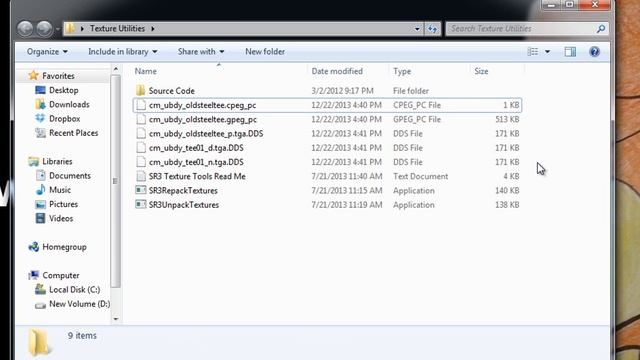Open Help with the question mark icon

point(594,52)
